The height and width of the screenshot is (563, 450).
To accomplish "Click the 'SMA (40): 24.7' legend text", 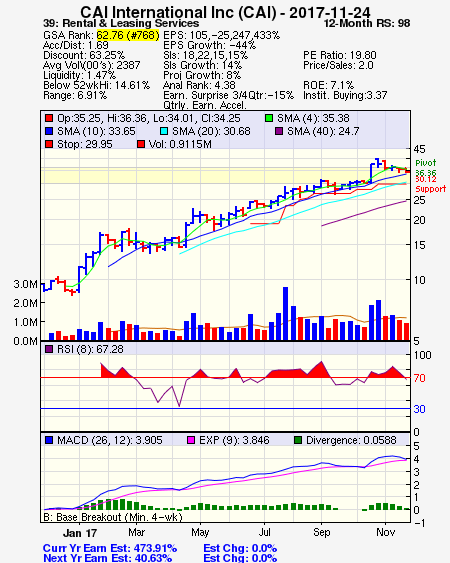I will click(323, 131).
